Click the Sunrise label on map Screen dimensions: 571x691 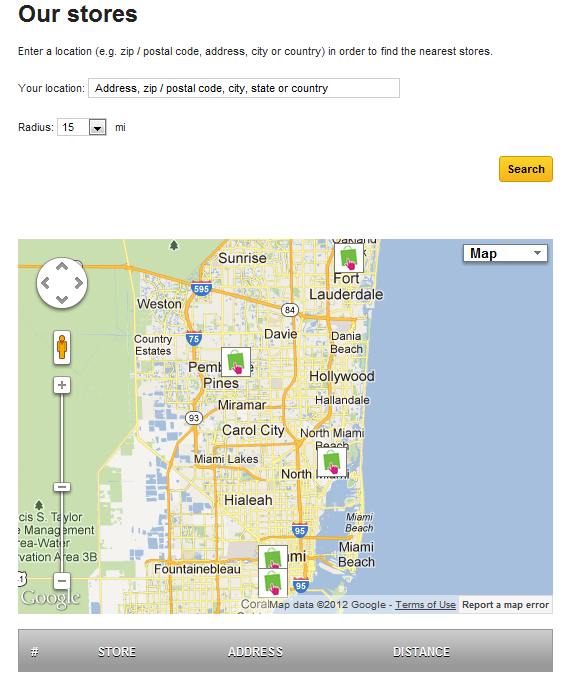click(x=242, y=258)
